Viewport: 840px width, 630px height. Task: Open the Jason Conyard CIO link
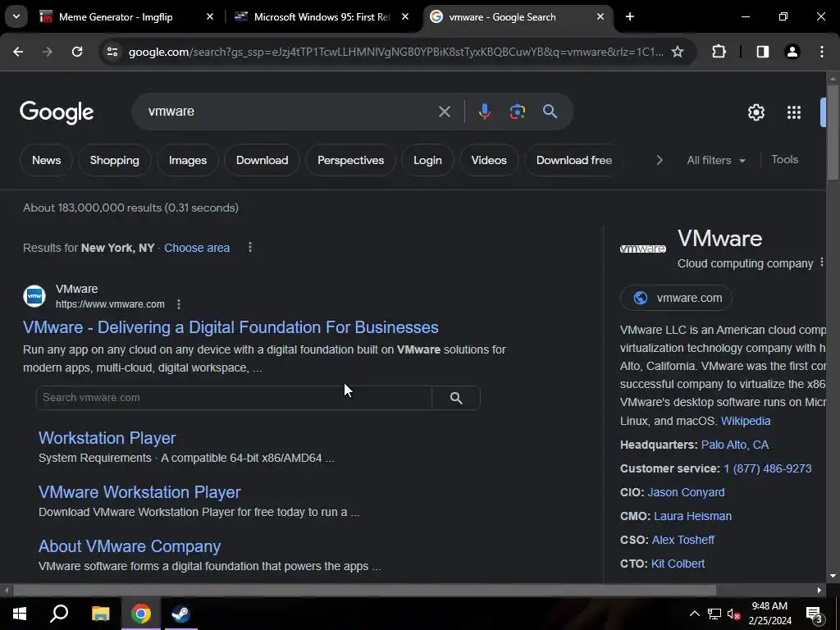686,492
